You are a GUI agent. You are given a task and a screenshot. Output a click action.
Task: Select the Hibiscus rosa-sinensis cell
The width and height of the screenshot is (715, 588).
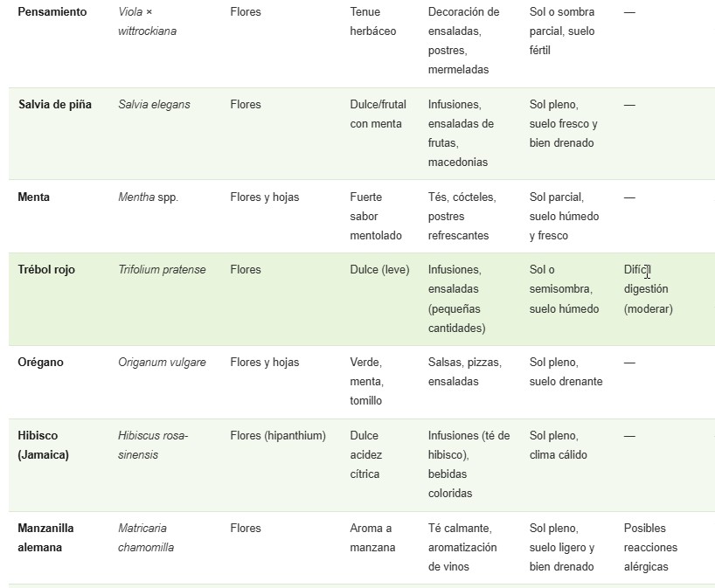coord(153,445)
